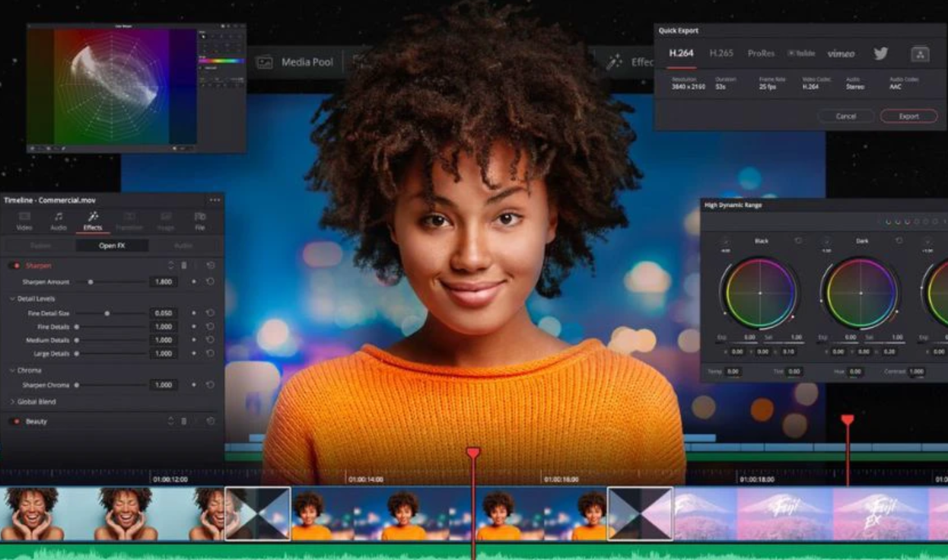Viewport: 948px width, 560px height.
Task: Toggle the keyframe dot for Large Details
Action: pyautogui.click(x=193, y=354)
